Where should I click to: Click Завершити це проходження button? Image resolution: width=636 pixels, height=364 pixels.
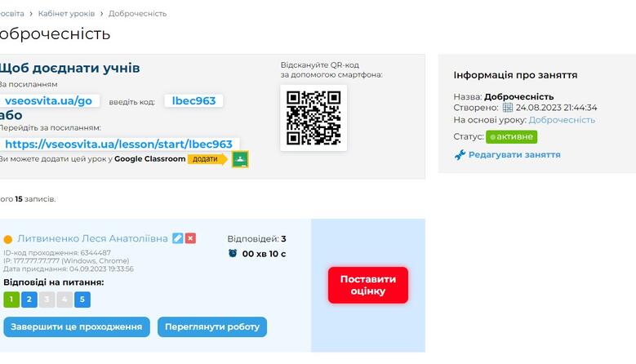pyautogui.click(x=77, y=326)
